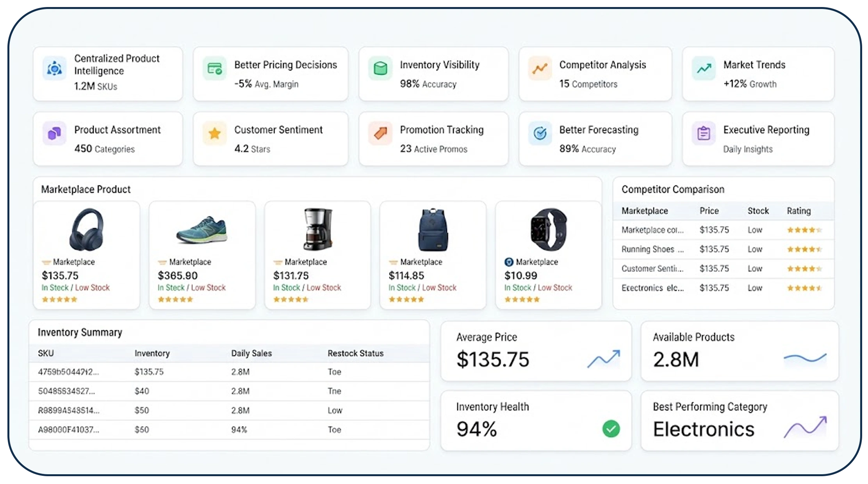This screenshot has width=868, height=484.
Task: Sort competitor table by Rating header
Action: point(798,211)
